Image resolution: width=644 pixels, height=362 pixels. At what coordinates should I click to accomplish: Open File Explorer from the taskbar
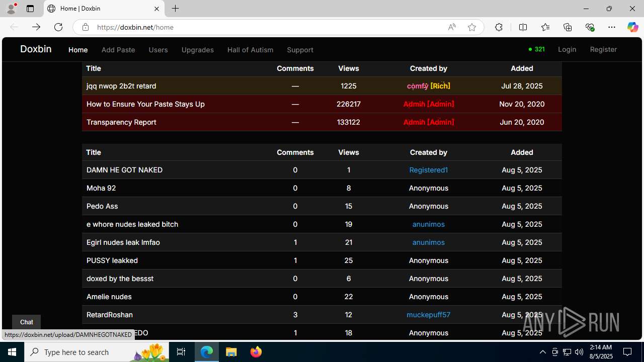click(231, 352)
